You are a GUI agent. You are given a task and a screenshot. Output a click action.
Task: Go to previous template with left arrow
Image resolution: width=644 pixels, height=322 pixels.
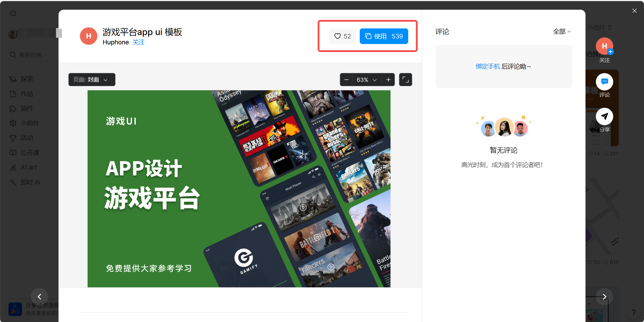39,297
